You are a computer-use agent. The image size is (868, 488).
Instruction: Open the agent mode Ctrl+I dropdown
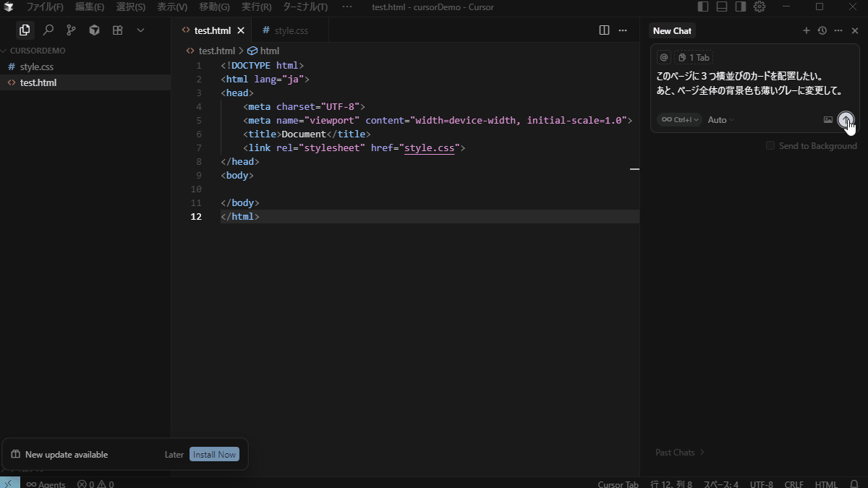click(679, 120)
